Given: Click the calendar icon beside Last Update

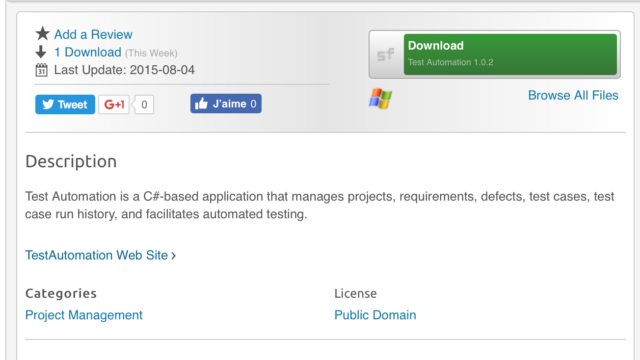Looking at the screenshot, I should point(41,70).
